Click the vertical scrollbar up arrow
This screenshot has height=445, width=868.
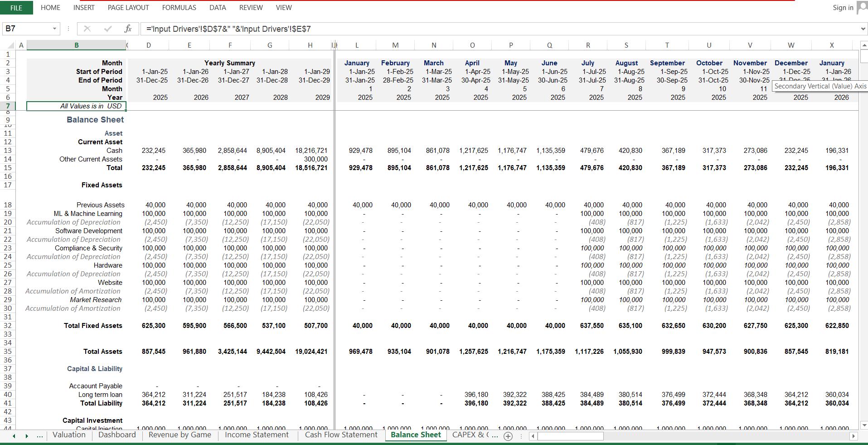pos(864,45)
